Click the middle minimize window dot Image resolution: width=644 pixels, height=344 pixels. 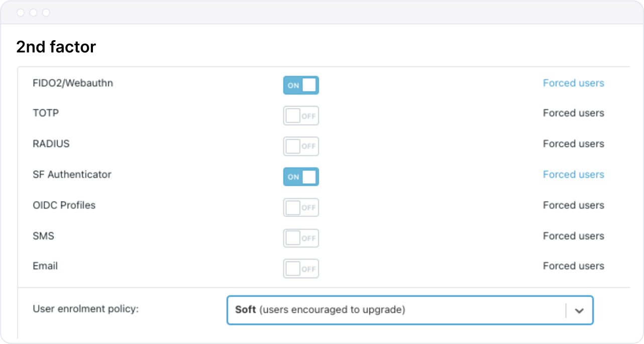(x=33, y=13)
